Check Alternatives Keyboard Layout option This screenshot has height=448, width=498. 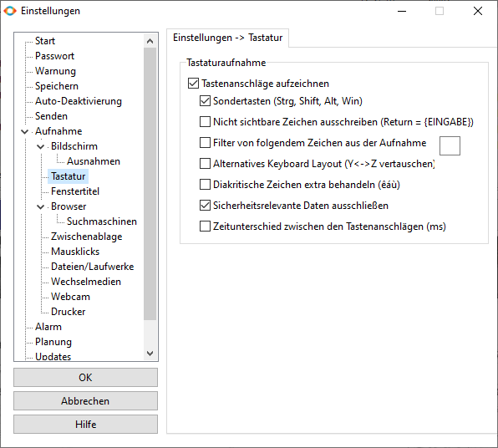point(205,164)
